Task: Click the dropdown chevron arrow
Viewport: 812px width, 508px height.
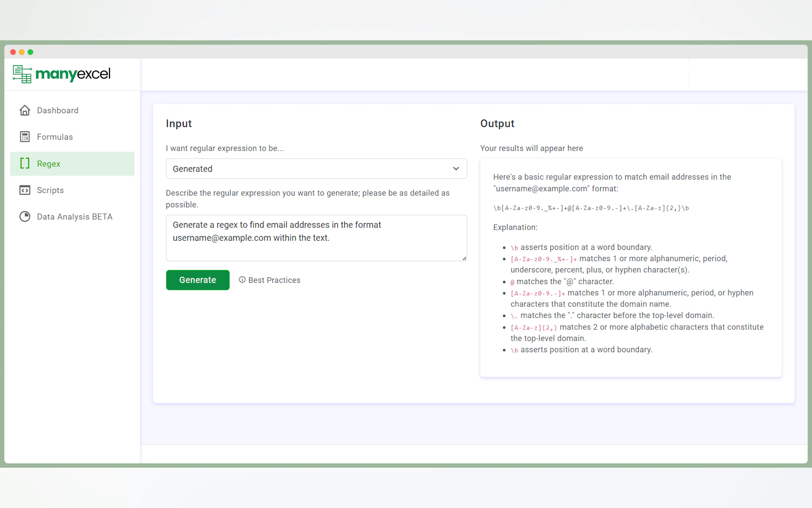Action: (456, 169)
